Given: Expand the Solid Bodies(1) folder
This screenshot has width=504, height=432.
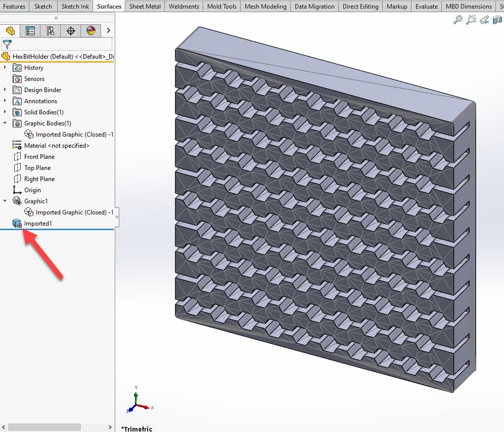Looking at the screenshot, I should [5, 112].
